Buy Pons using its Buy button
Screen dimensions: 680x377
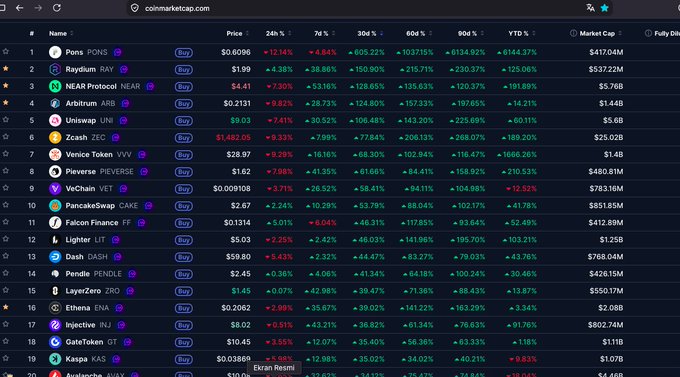point(184,52)
